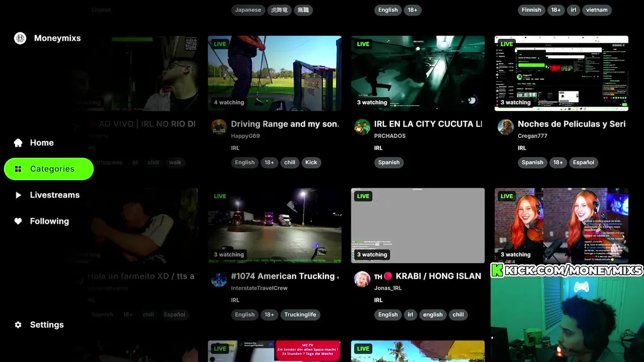
Task: Click LIVE badge on American Trucking thumbnail
Action: click(x=220, y=196)
